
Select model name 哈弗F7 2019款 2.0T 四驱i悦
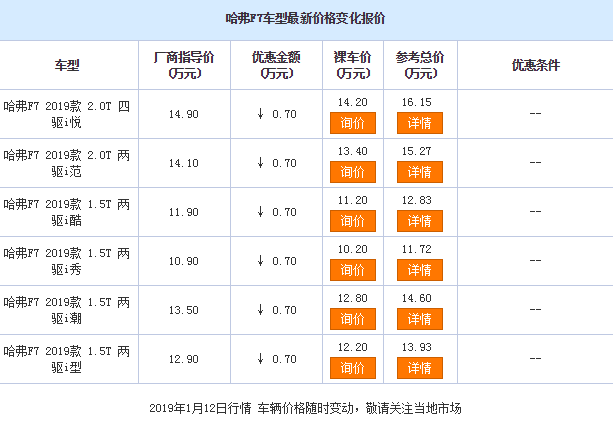[66, 114]
